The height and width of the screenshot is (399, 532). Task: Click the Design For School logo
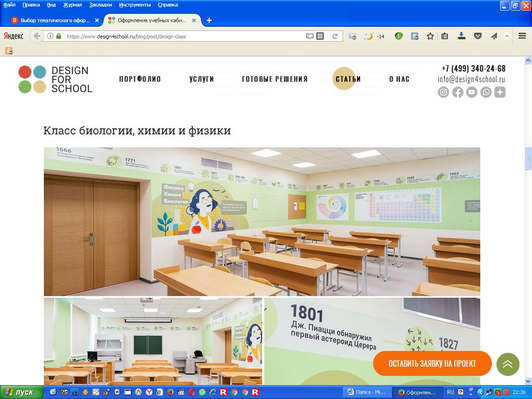(55, 79)
